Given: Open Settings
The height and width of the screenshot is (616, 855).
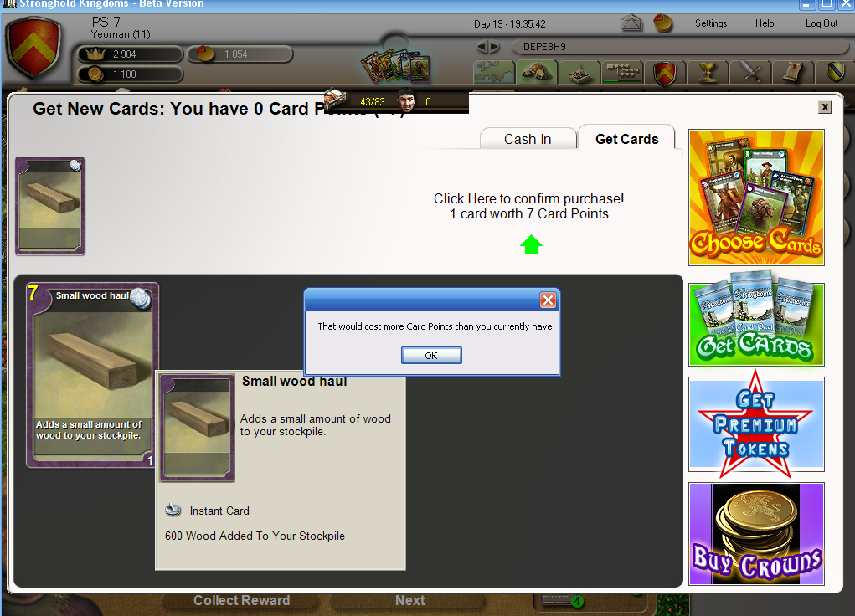Looking at the screenshot, I should tap(710, 23).
